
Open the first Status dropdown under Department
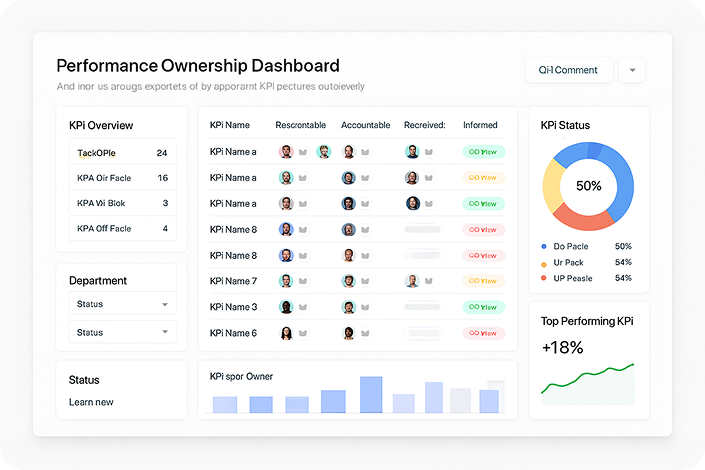click(122, 304)
